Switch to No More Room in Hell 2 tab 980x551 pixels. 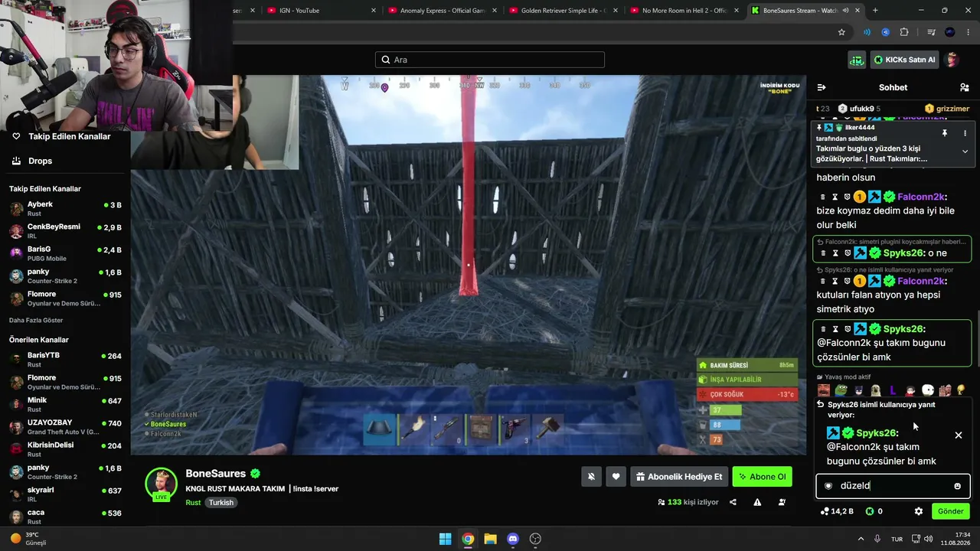pyautogui.click(x=684, y=11)
